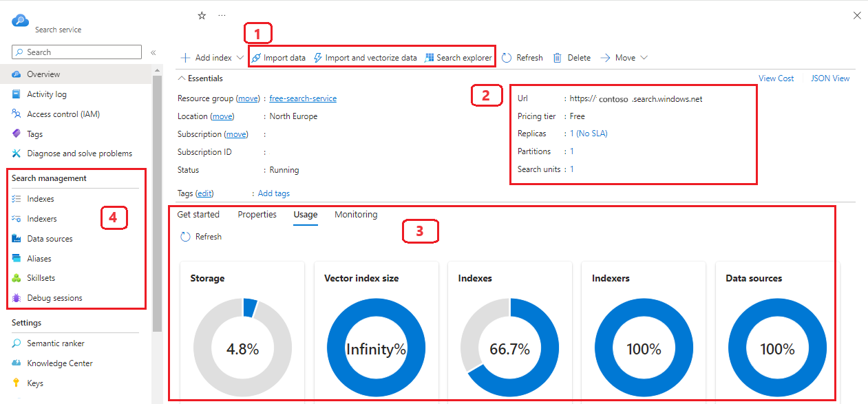Click the Indexes list icon
This screenshot has height=404, width=868.
point(17,199)
